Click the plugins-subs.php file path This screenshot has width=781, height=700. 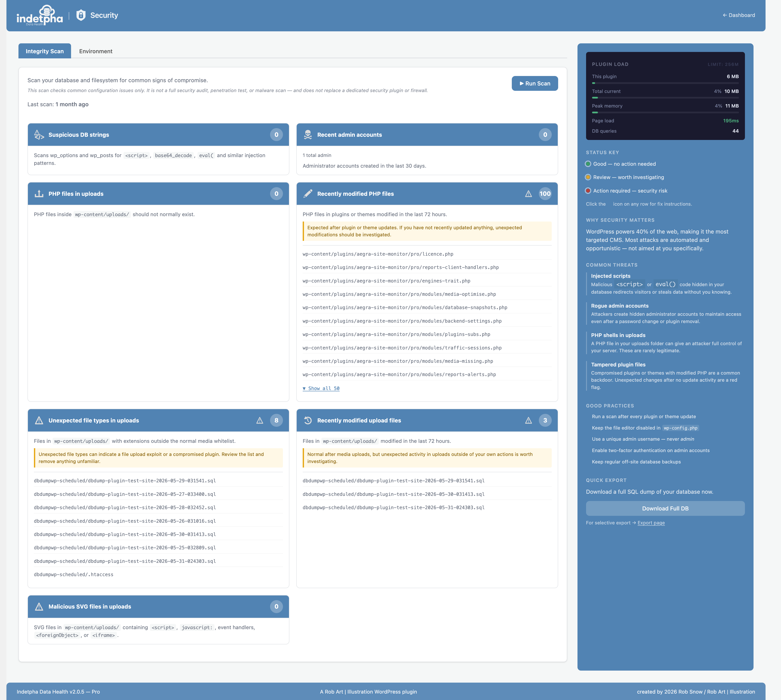coord(427,334)
